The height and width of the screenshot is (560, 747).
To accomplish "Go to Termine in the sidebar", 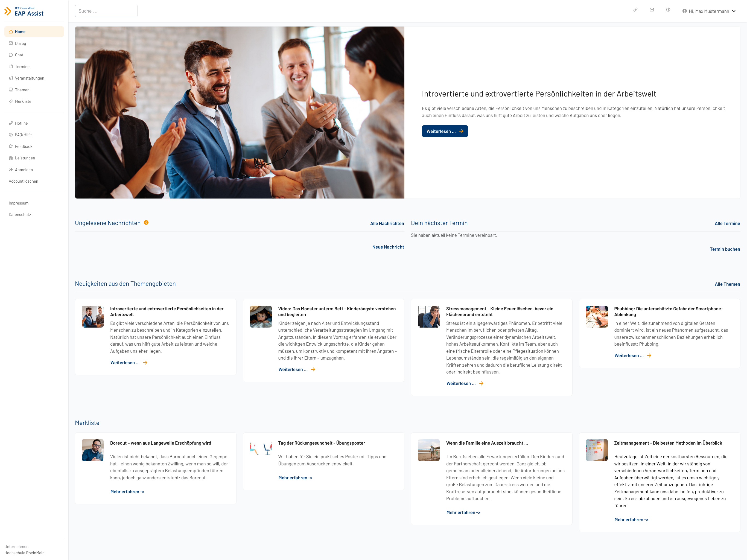I will click(34, 66).
